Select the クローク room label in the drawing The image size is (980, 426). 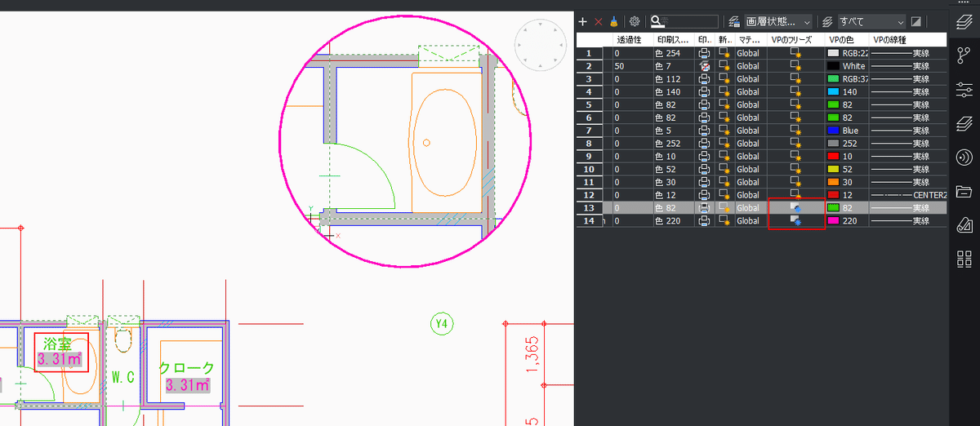point(187,368)
